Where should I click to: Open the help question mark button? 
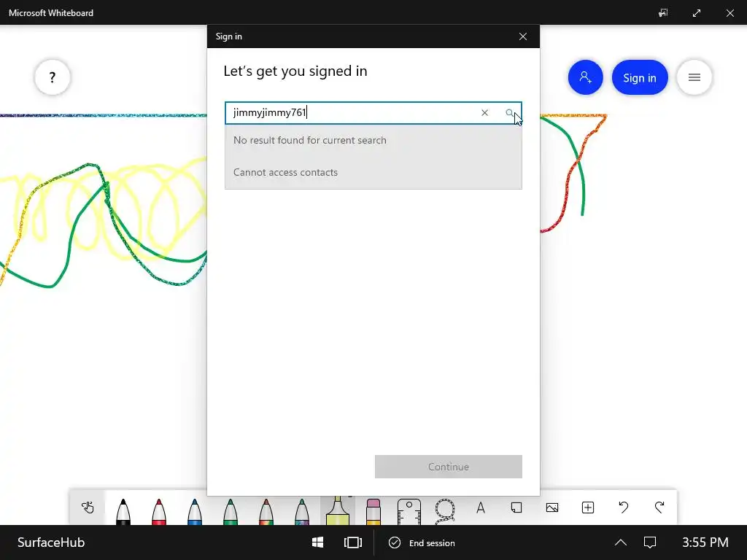53,77
